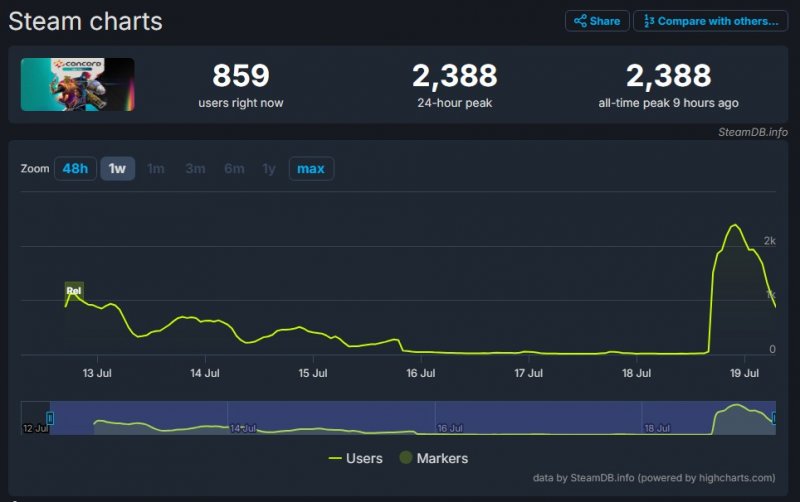The height and width of the screenshot is (502, 800).
Task: Select the 1y zoom range
Action: pyautogui.click(x=269, y=168)
